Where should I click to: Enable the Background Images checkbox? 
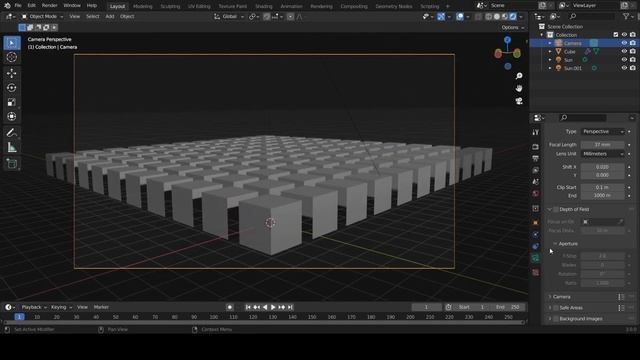(x=556, y=319)
